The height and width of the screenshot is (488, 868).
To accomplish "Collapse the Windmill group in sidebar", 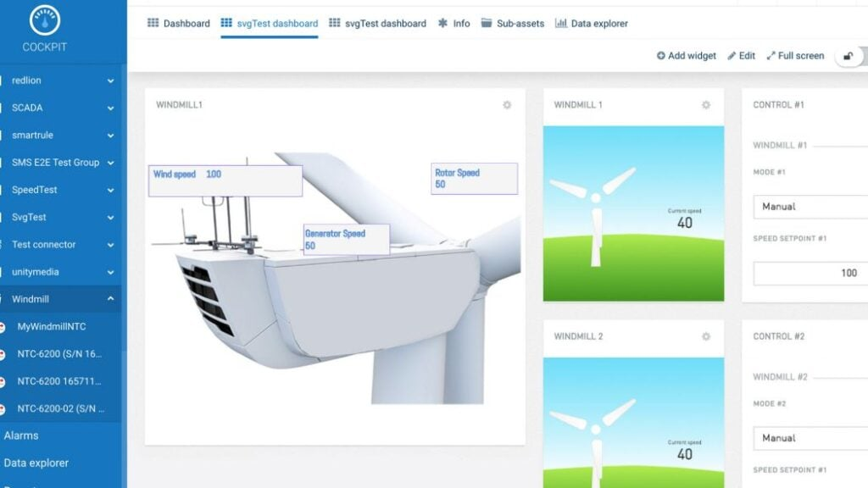I will 111,298.
